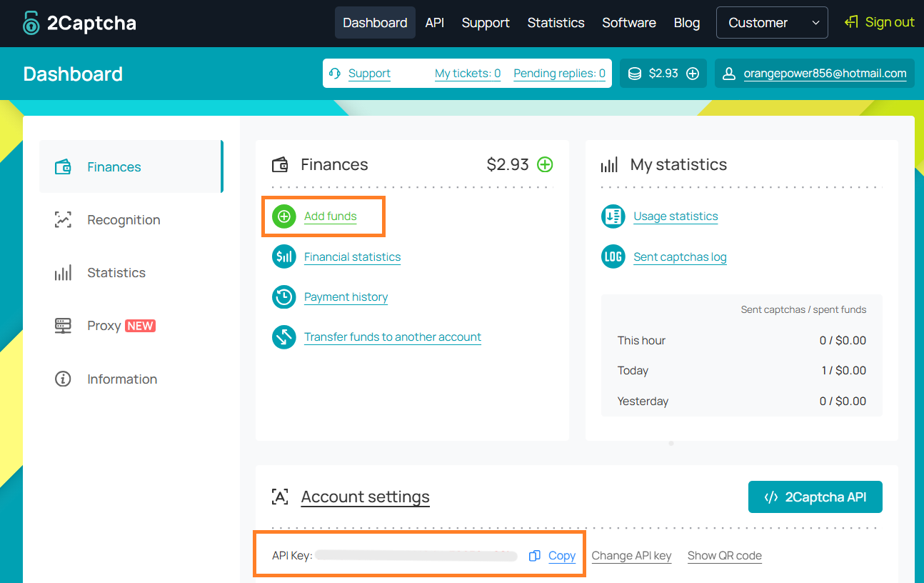Open API in top navigation
This screenshot has height=583, width=924.
(x=434, y=23)
